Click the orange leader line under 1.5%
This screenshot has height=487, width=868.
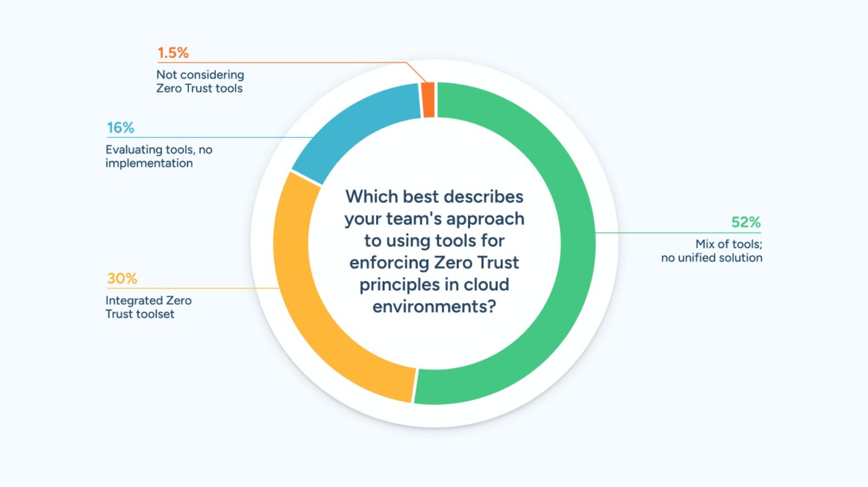278,63
